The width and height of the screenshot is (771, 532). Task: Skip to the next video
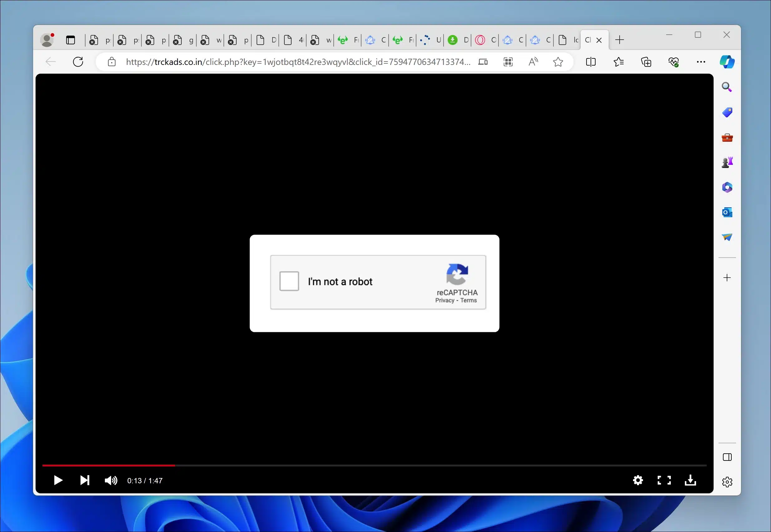click(85, 480)
